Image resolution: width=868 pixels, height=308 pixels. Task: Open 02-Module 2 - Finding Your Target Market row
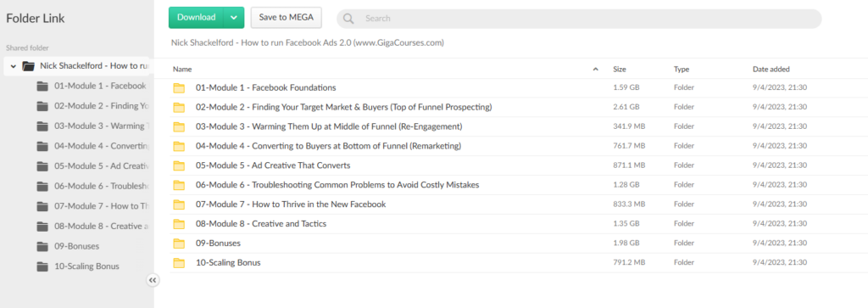[519, 107]
